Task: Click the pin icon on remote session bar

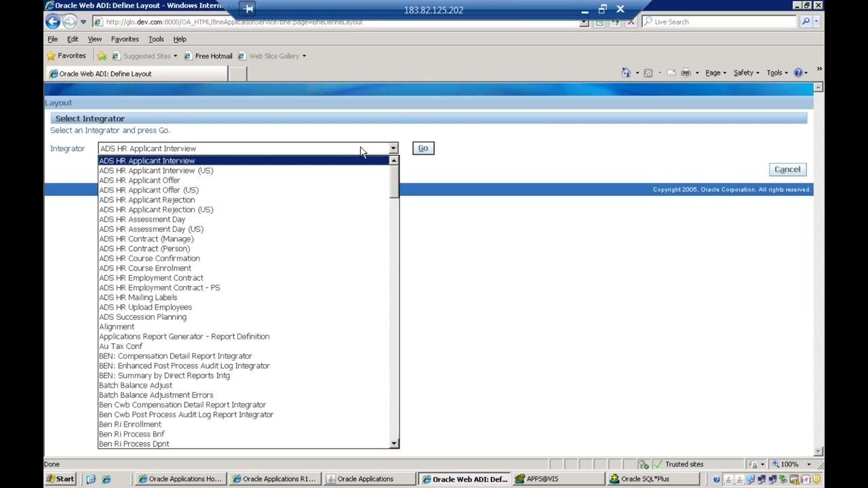Action: click(248, 9)
